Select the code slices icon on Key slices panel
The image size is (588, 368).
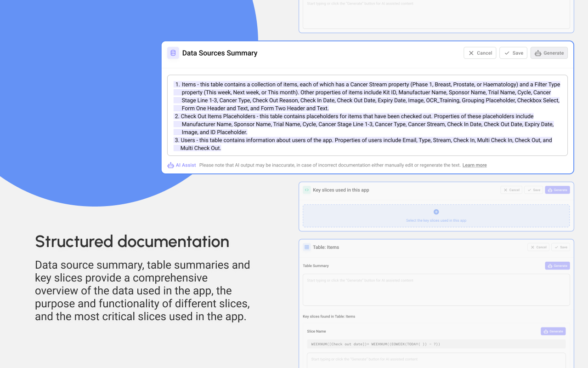(x=306, y=190)
